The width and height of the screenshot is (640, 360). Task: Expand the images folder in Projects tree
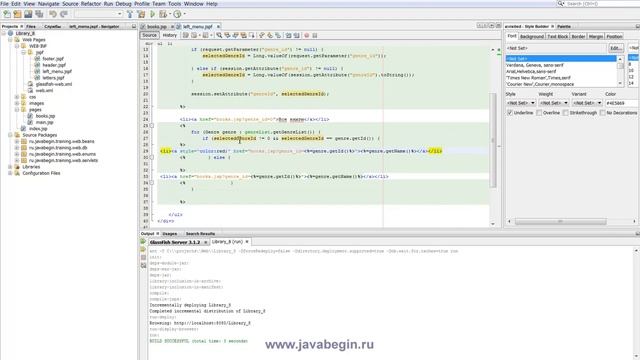17,103
